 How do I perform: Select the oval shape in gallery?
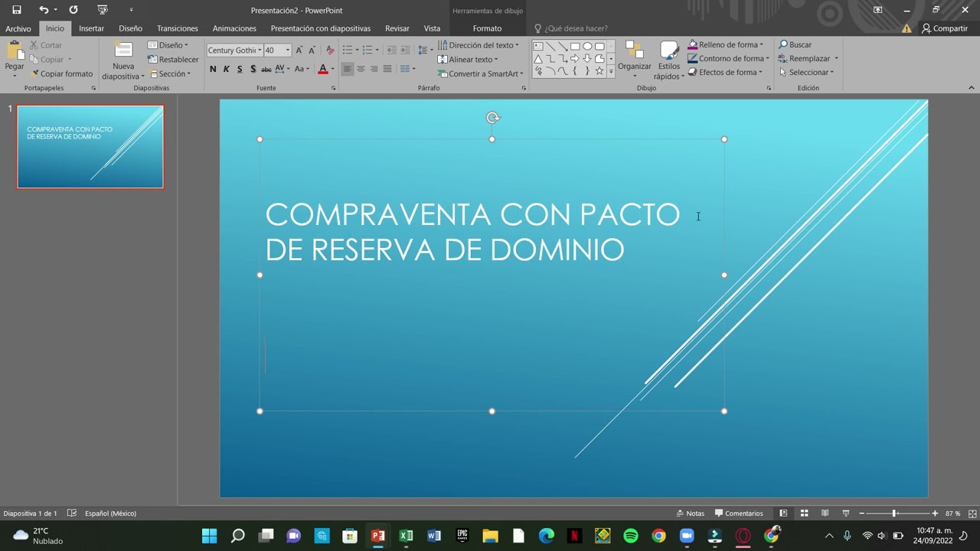[587, 46]
